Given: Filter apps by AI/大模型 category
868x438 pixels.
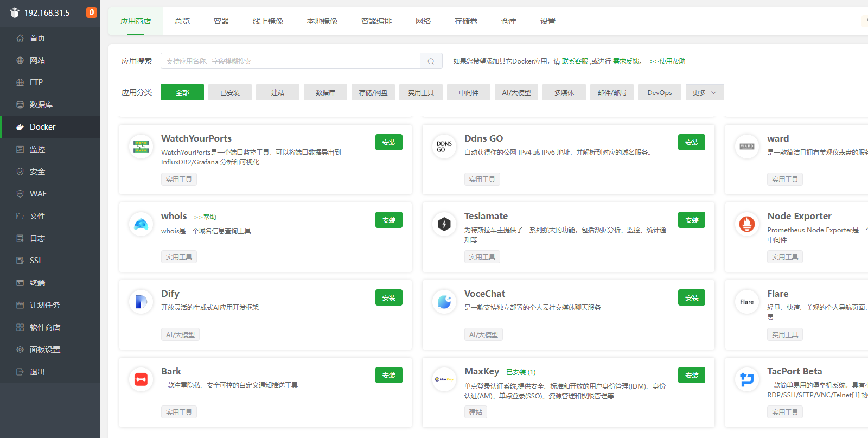Looking at the screenshot, I should (516, 93).
